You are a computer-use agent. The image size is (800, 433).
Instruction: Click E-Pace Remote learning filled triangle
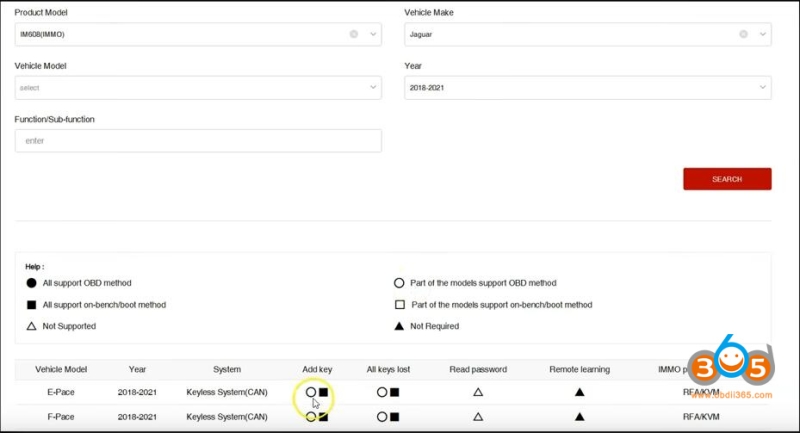tap(580, 392)
